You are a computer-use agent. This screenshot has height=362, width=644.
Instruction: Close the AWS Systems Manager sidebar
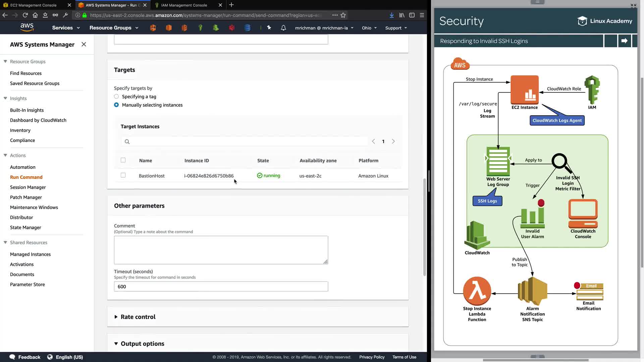point(84,44)
